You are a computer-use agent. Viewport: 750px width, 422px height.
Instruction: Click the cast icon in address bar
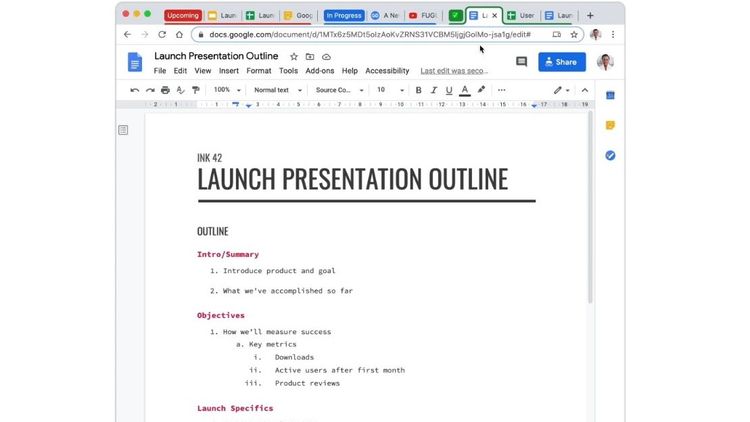[556, 34]
